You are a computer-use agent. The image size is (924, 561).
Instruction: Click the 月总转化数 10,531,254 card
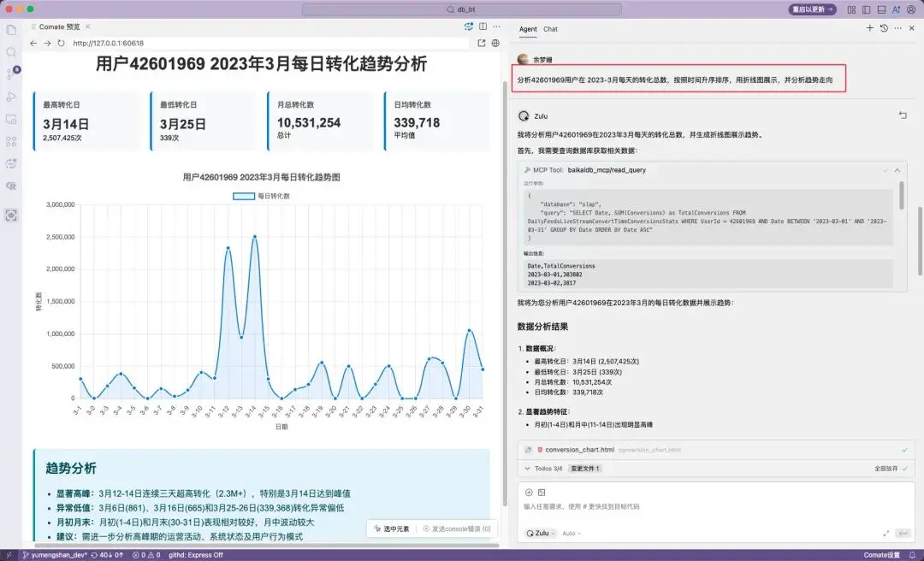pyautogui.click(x=321, y=121)
